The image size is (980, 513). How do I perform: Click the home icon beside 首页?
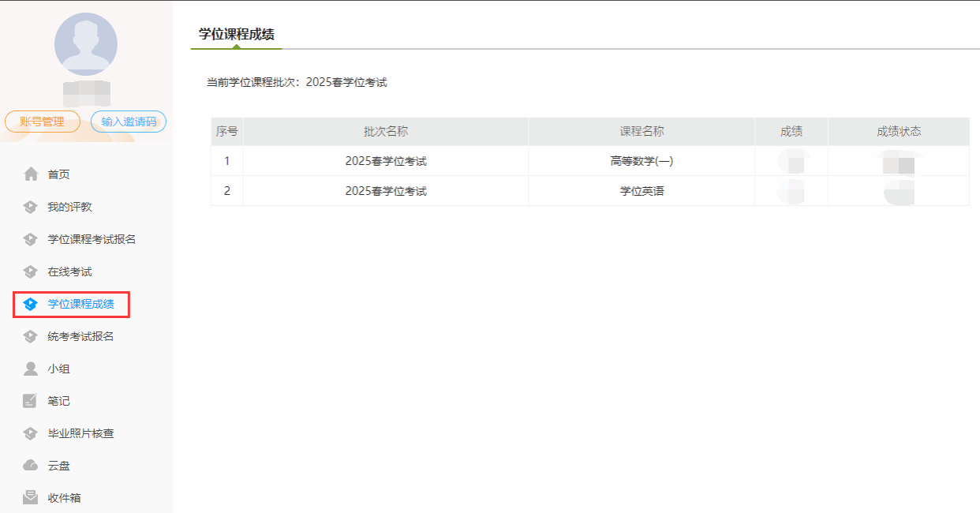click(31, 174)
